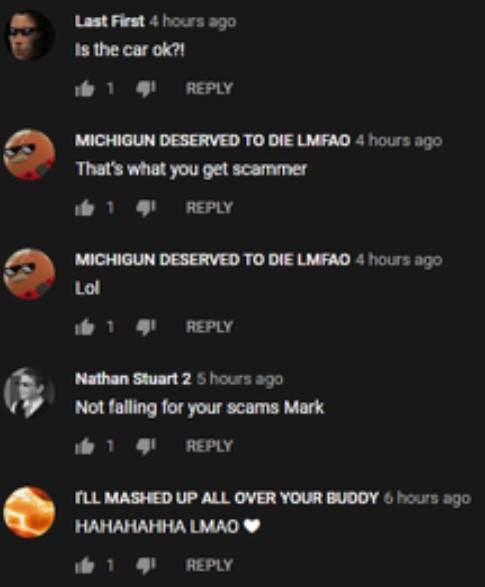Like Nathan Stuart 2's comment
The height and width of the screenshot is (587, 485).
84,446
